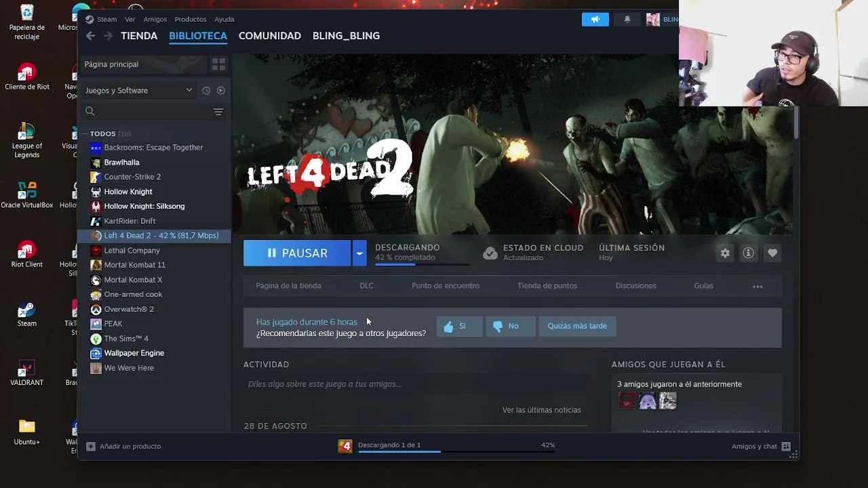Go to the TIENDA tab
The height and width of the screenshot is (488, 868).
(139, 36)
